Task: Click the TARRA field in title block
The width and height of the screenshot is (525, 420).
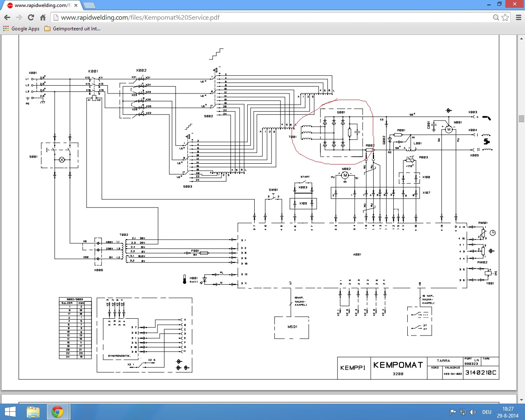Action: pos(443,361)
